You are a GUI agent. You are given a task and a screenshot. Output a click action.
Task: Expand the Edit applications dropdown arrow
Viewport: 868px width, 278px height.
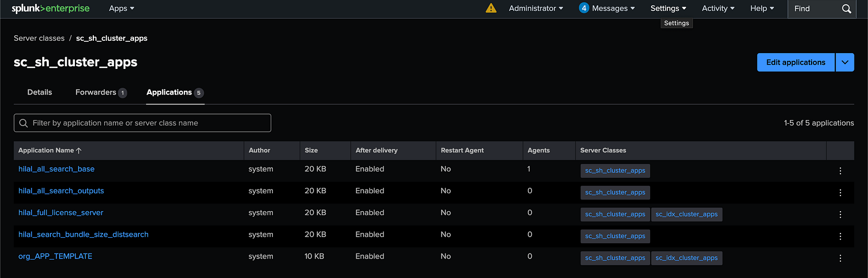pyautogui.click(x=845, y=62)
